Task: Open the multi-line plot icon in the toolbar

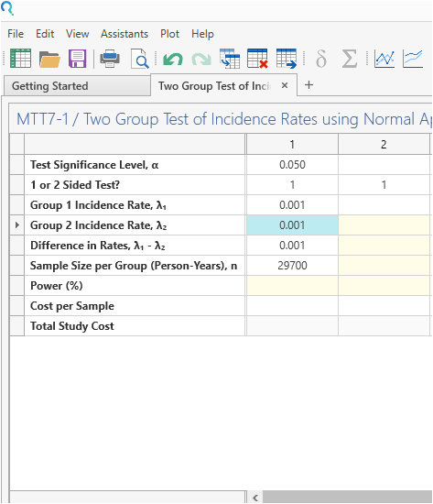Action: [413, 59]
